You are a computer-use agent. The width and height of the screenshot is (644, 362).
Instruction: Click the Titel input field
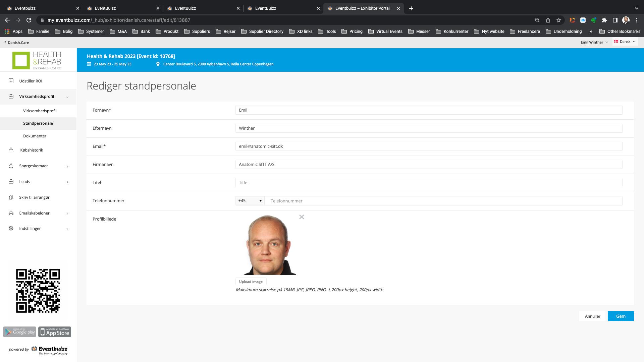click(x=429, y=183)
